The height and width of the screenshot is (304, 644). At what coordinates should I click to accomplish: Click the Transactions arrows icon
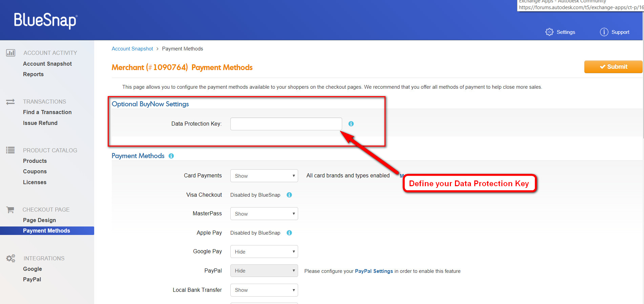[x=11, y=102]
